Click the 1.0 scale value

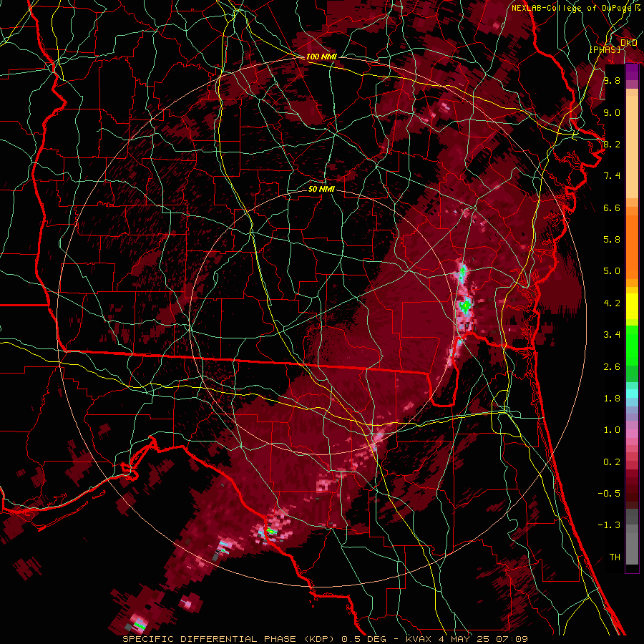pos(612,430)
